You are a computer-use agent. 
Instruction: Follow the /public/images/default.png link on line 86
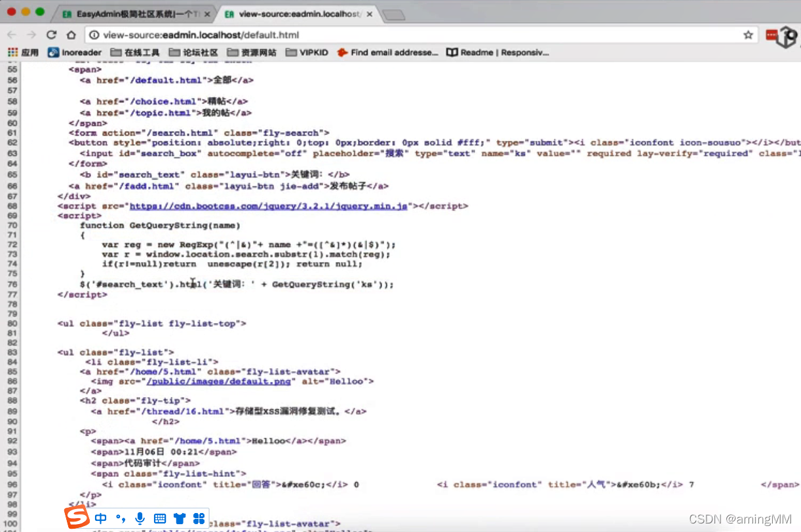[x=220, y=381]
